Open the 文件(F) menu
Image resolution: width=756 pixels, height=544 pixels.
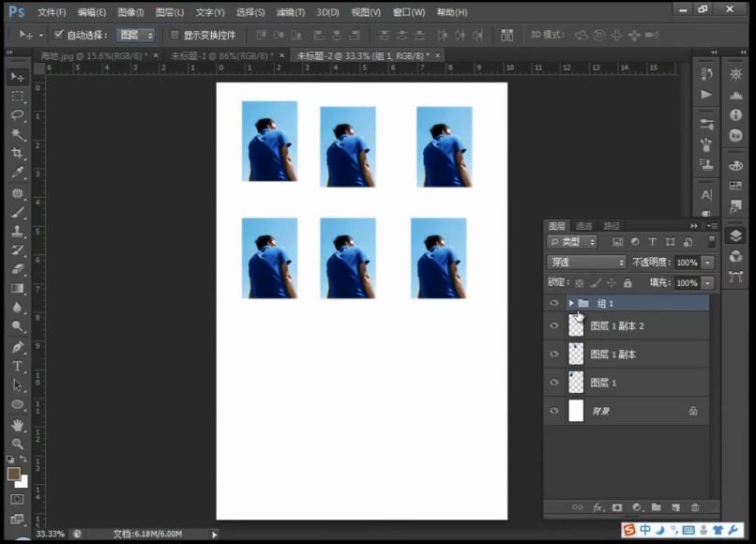51,12
